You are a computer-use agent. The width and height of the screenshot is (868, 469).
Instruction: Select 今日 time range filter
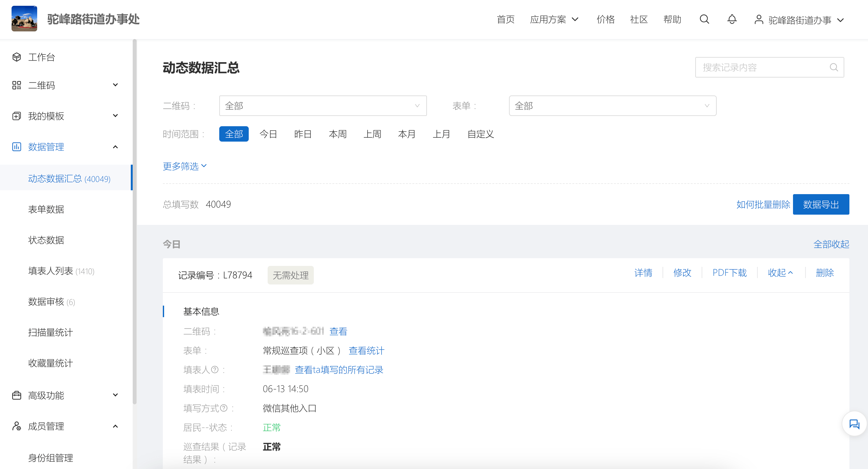[268, 134]
